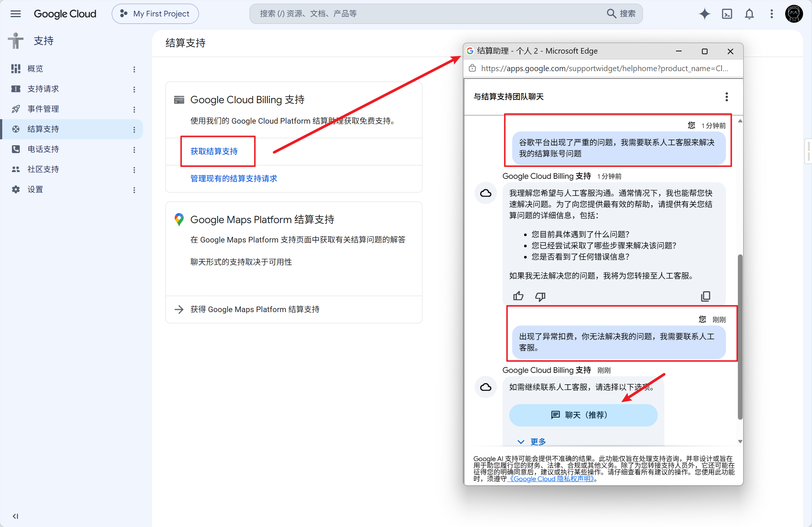Open 事件管理 in the sidebar

click(x=72, y=109)
